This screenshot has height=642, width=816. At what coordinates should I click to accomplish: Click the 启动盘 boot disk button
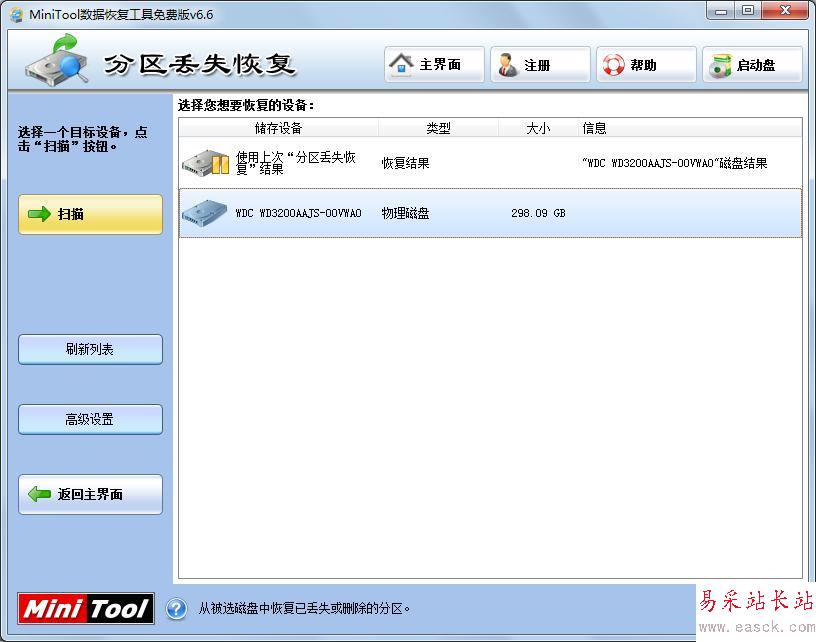pyautogui.click(x=752, y=65)
